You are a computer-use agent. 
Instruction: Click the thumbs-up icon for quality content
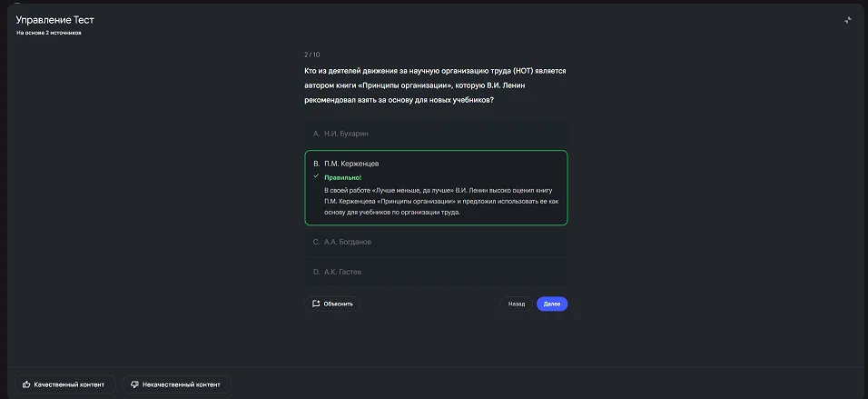[x=27, y=384]
